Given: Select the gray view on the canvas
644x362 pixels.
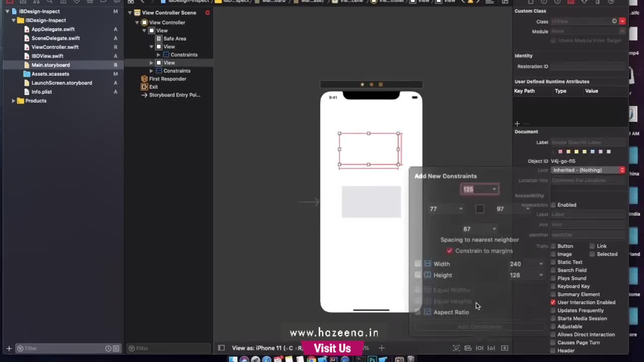Looking at the screenshot, I should point(371,202).
